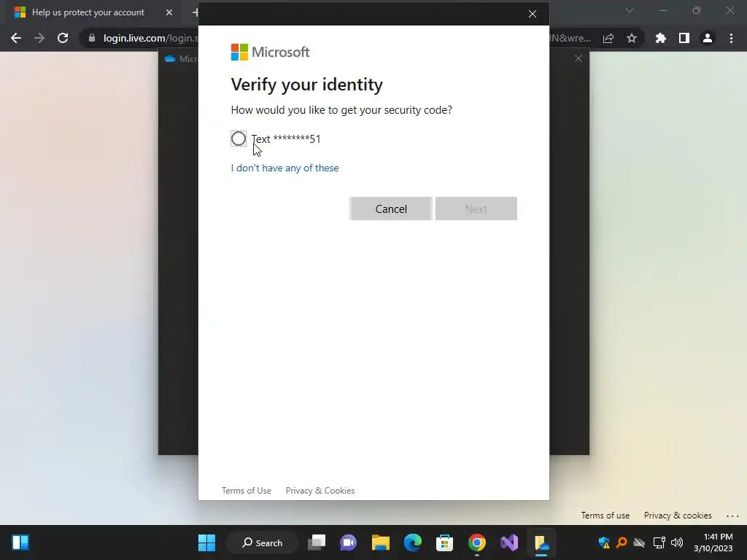Cancel the identity verification
747x560 pixels.
[x=391, y=209]
